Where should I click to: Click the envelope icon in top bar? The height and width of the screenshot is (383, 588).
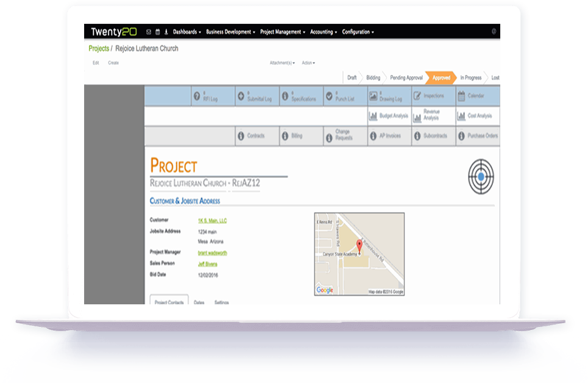[149, 32]
